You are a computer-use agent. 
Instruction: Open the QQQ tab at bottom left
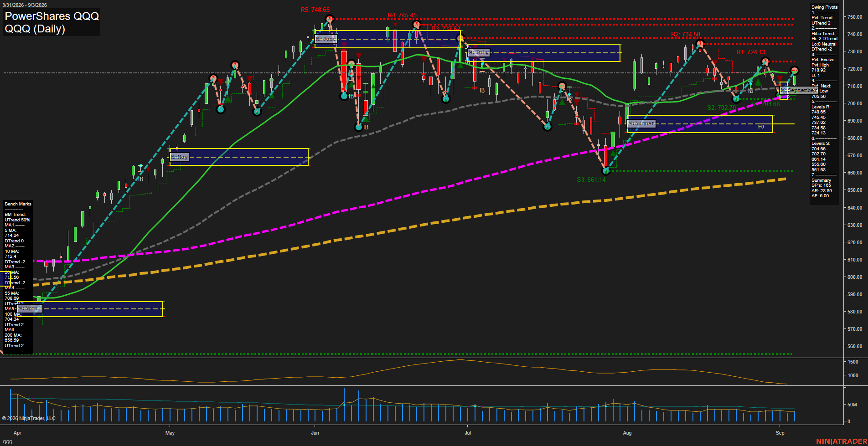pyautogui.click(x=8, y=441)
